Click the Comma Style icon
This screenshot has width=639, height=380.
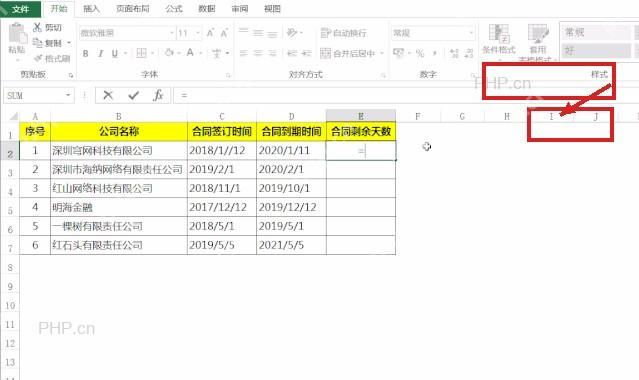(x=435, y=53)
